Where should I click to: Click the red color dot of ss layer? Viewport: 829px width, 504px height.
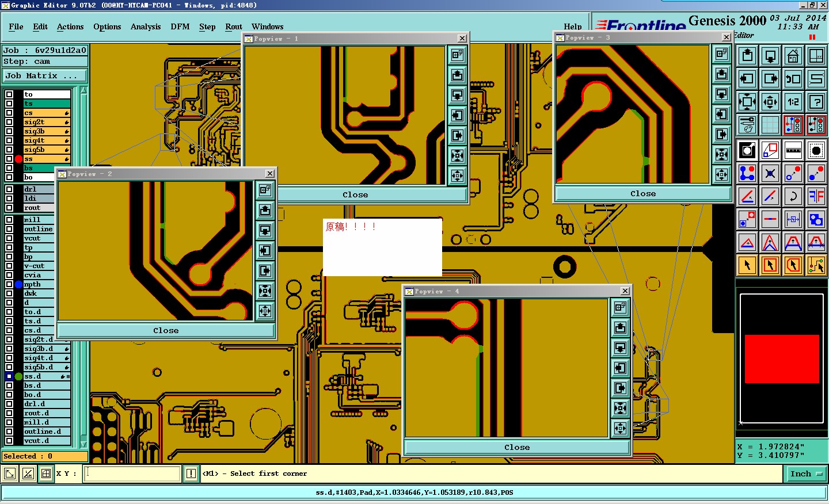tap(18, 159)
